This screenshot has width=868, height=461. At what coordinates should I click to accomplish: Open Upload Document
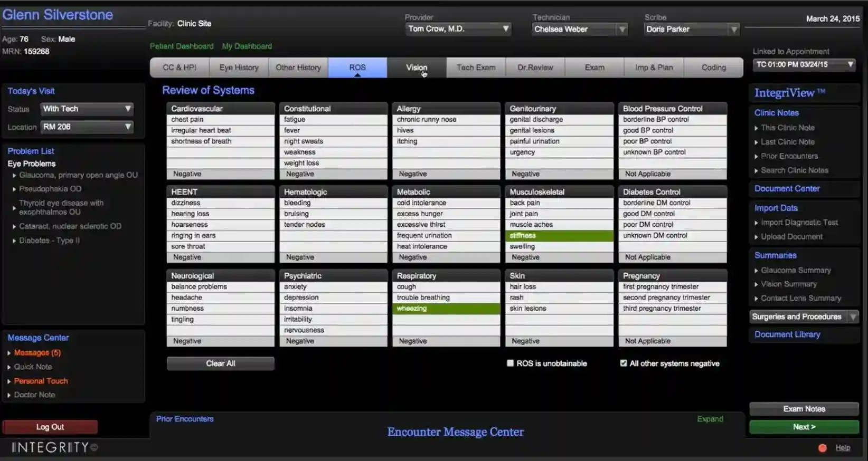click(x=791, y=237)
